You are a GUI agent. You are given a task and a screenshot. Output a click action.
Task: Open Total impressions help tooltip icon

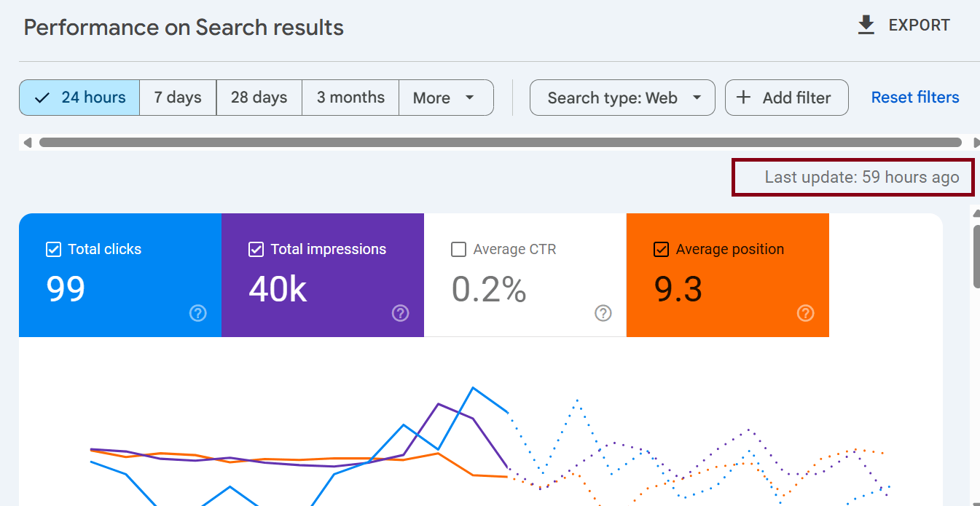(400, 313)
